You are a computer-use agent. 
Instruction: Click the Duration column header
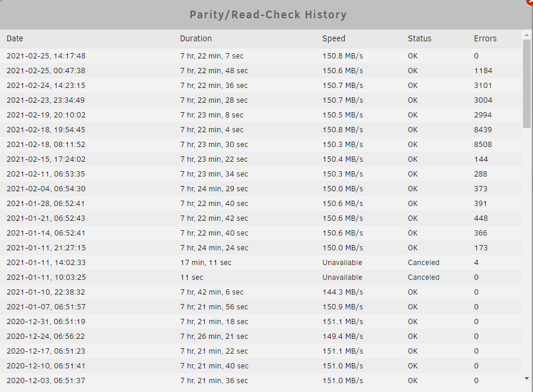click(196, 38)
